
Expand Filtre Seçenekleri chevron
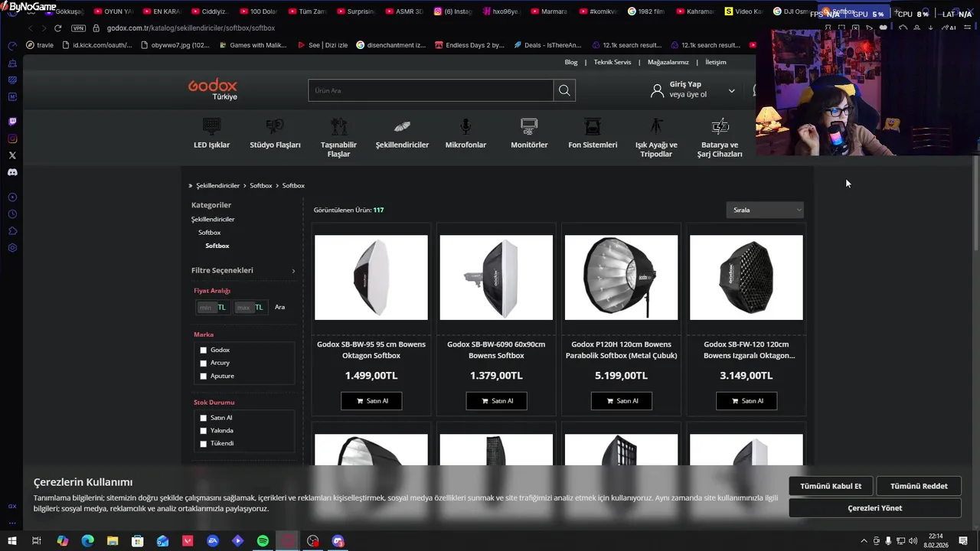[293, 271]
